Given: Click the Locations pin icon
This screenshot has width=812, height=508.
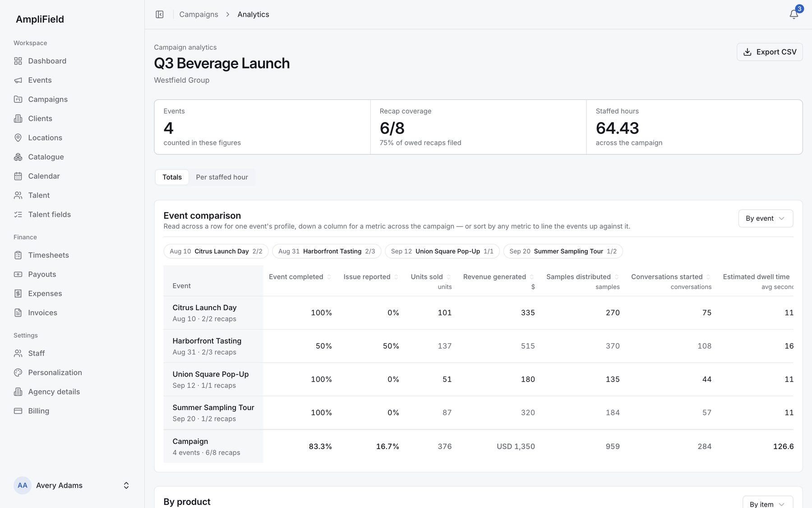Looking at the screenshot, I should (x=18, y=138).
